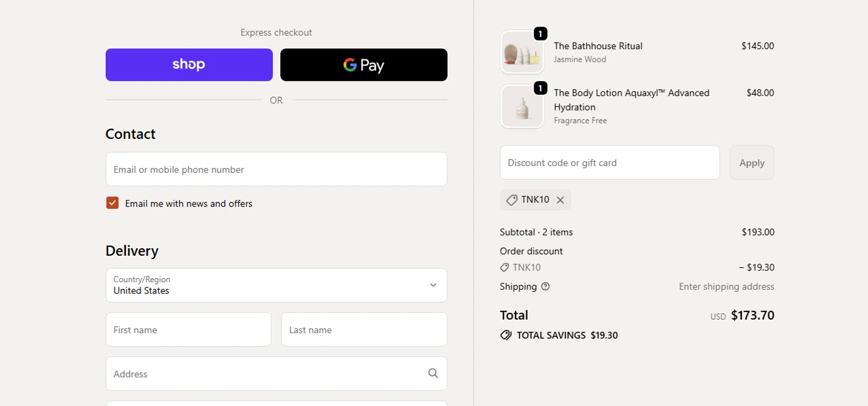Click the Jasmine Wood variant text
This screenshot has width=868, height=406.
(x=580, y=59)
